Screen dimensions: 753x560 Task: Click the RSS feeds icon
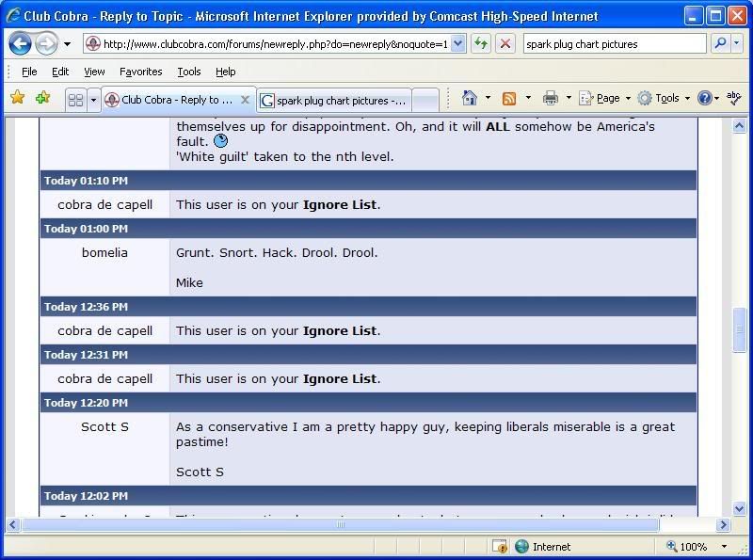click(x=509, y=99)
